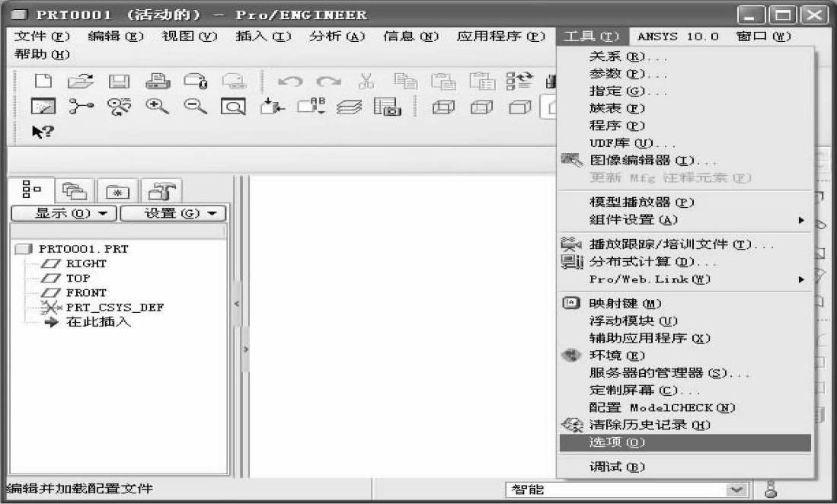Click the Redo arrow icon
Screen dimensions: 837x504
point(329,81)
